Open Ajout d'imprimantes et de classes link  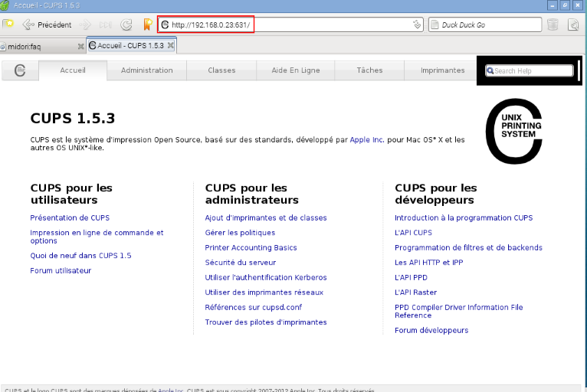click(266, 217)
